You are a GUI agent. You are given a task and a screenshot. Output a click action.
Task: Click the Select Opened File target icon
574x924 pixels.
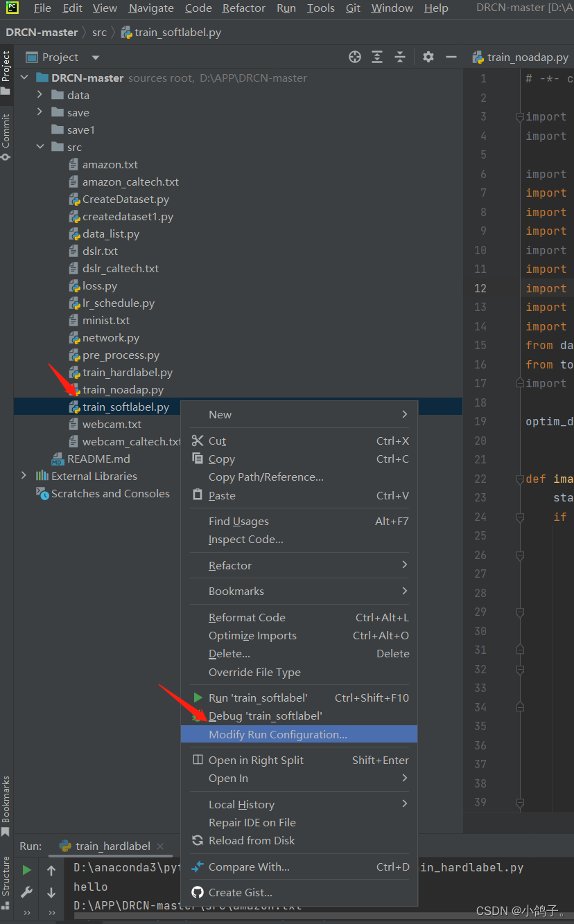click(x=355, y=57)
